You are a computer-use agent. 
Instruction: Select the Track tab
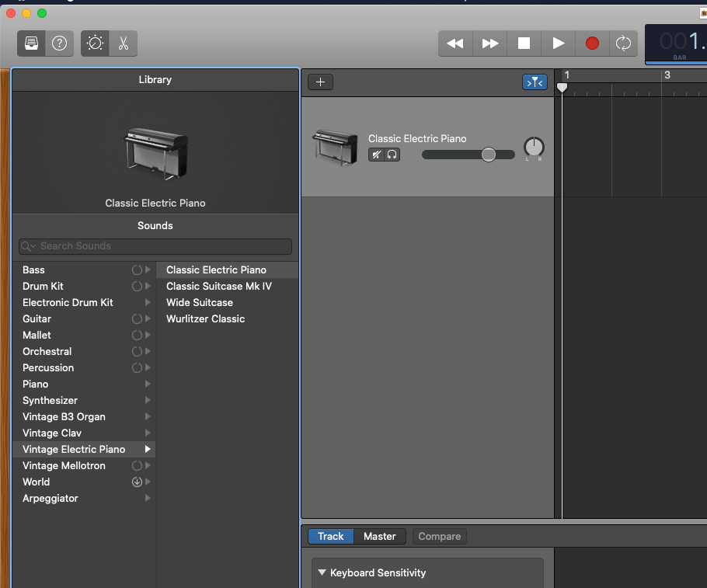pos(331,536)
